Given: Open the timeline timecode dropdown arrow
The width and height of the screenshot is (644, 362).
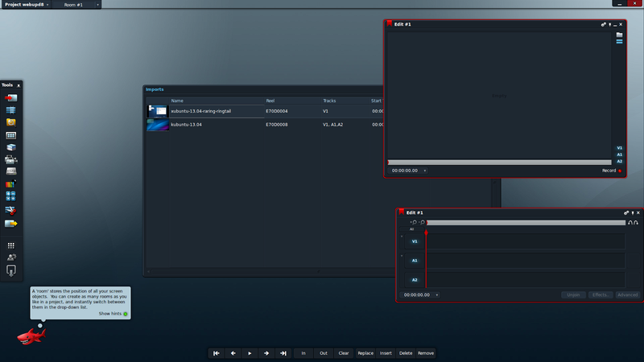Looking at the screenshot, I should pos(436,295).
